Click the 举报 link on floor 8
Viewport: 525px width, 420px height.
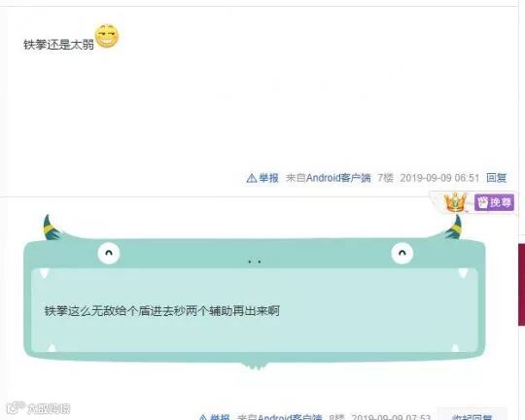[220, 417]
